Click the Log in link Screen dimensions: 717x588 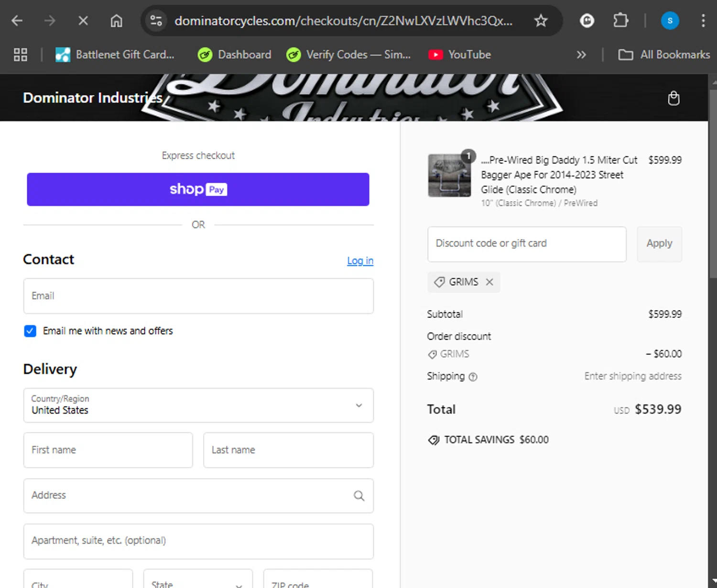[360, 261]
